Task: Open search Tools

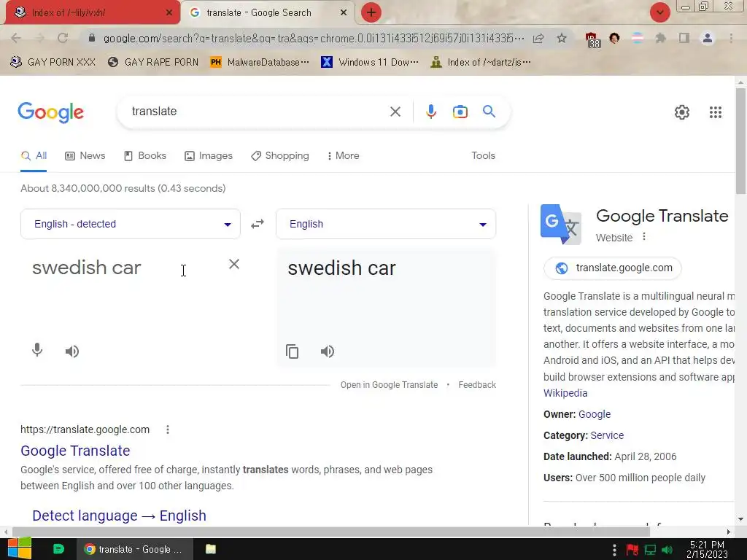Action: click(x=483, y=156)
